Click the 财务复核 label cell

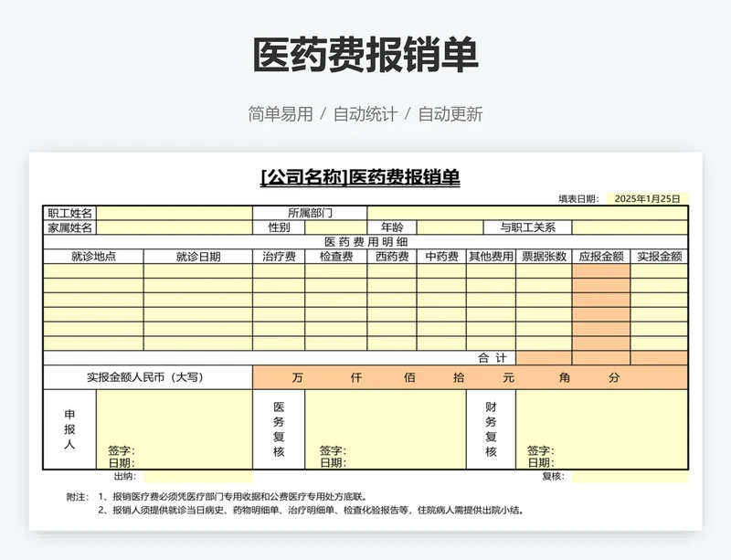click(x=491, y=429)
